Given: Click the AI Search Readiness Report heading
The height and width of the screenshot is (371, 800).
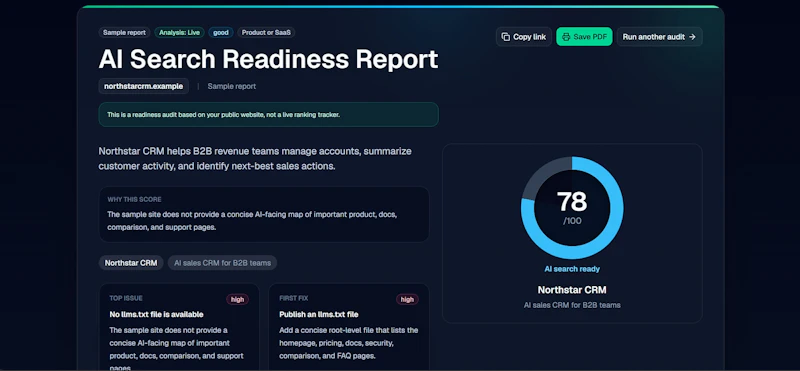Looking at the screenshot, I should (x=268, y=60).
